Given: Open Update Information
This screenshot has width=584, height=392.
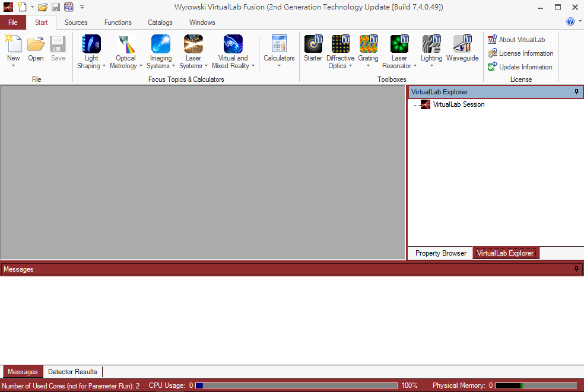Looking at the screenshot, I should 520,67.
